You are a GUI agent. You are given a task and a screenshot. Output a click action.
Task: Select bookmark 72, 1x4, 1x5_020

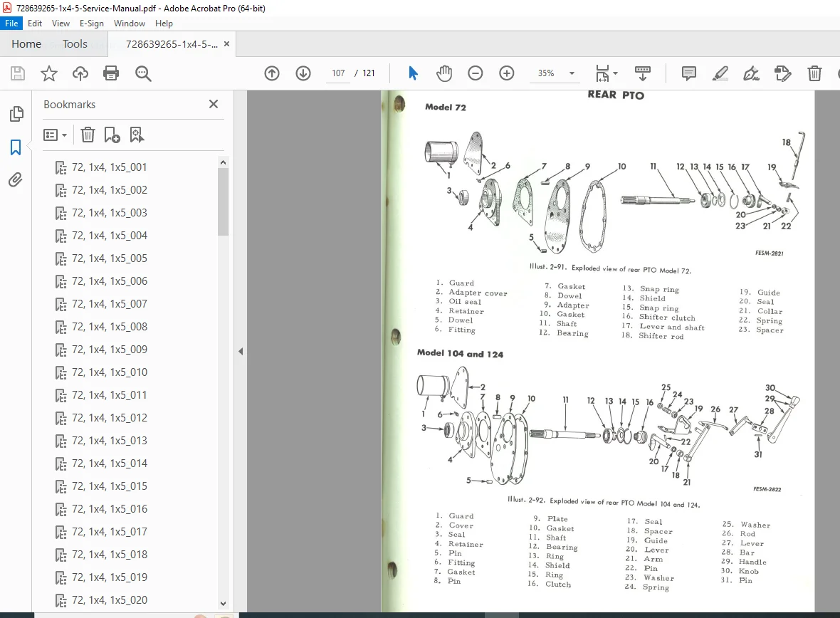click(x=110, y=599)
